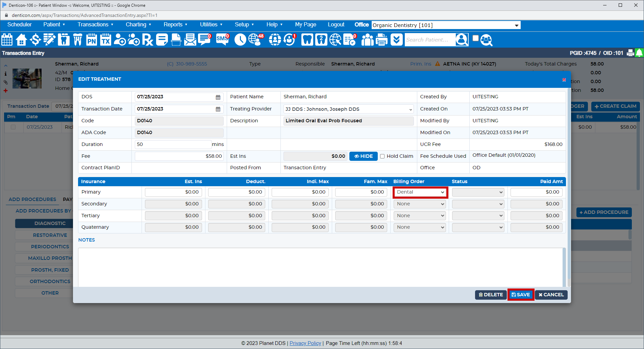Open the Reports menu

tap(175, 24)
